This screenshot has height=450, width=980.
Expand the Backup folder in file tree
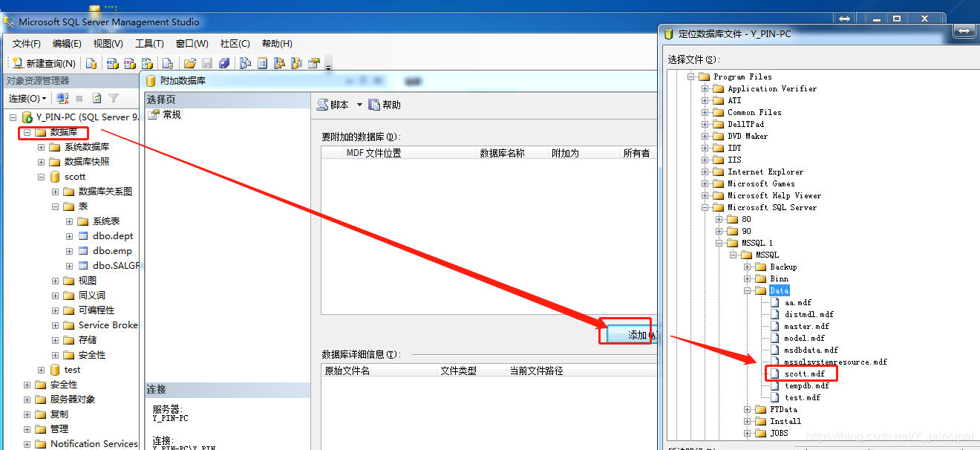[748, 267]
